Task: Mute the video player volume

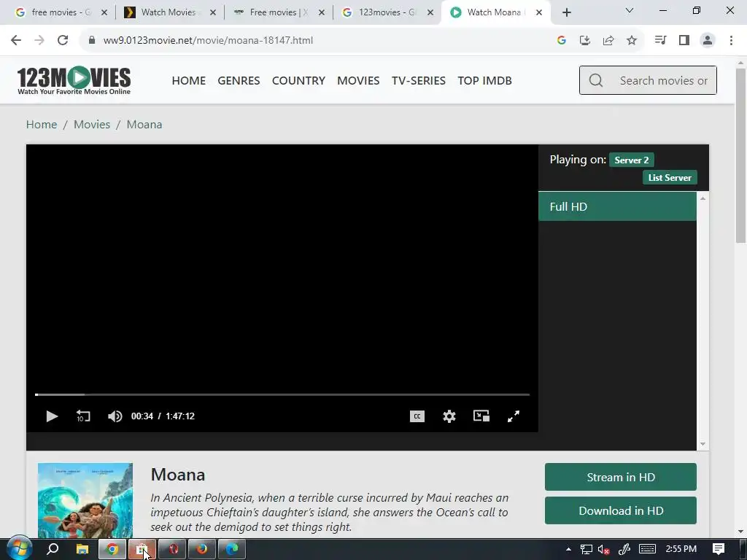Action: tap(115, 416)
